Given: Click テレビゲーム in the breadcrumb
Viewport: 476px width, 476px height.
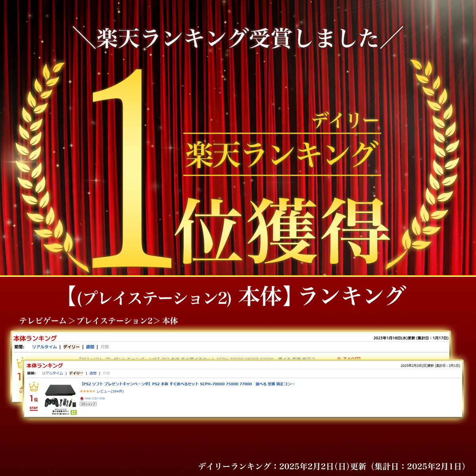Looking at the screenshot, I should click(43, 321).
